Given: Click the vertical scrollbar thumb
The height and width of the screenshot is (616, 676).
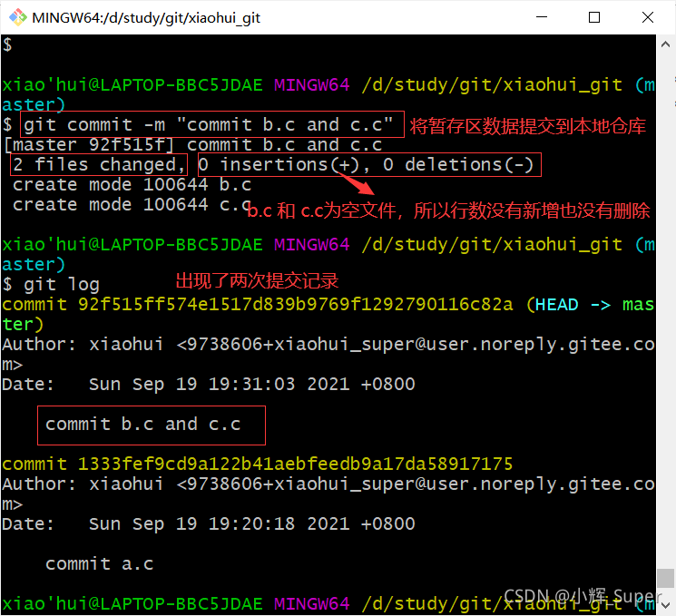Looking at the screenshot, I should 665,578.
